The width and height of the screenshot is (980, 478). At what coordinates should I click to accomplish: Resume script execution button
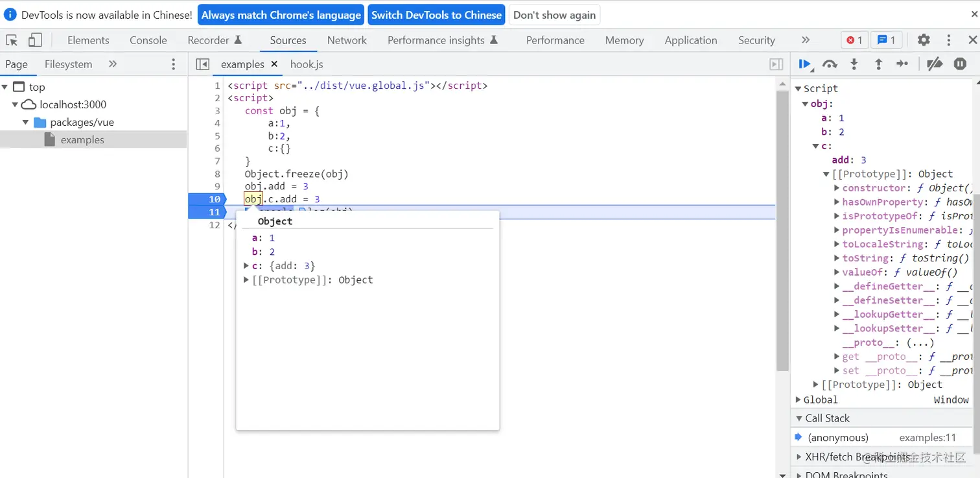(805, 64)
